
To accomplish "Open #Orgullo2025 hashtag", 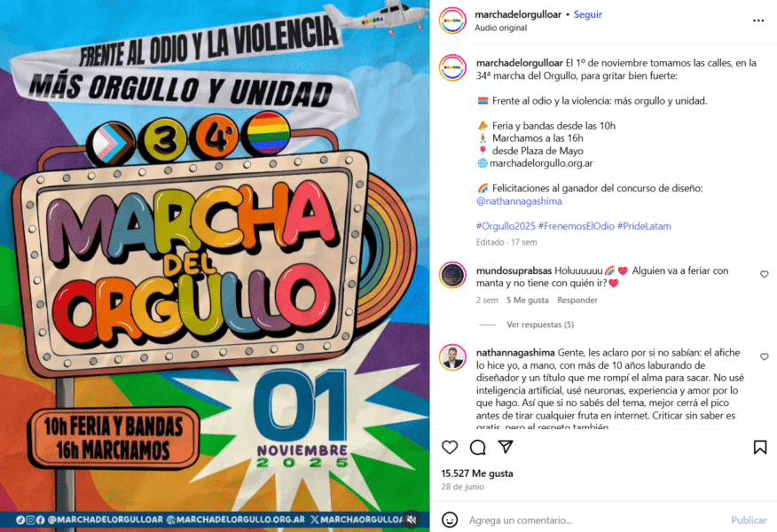I will click(506, 226).
